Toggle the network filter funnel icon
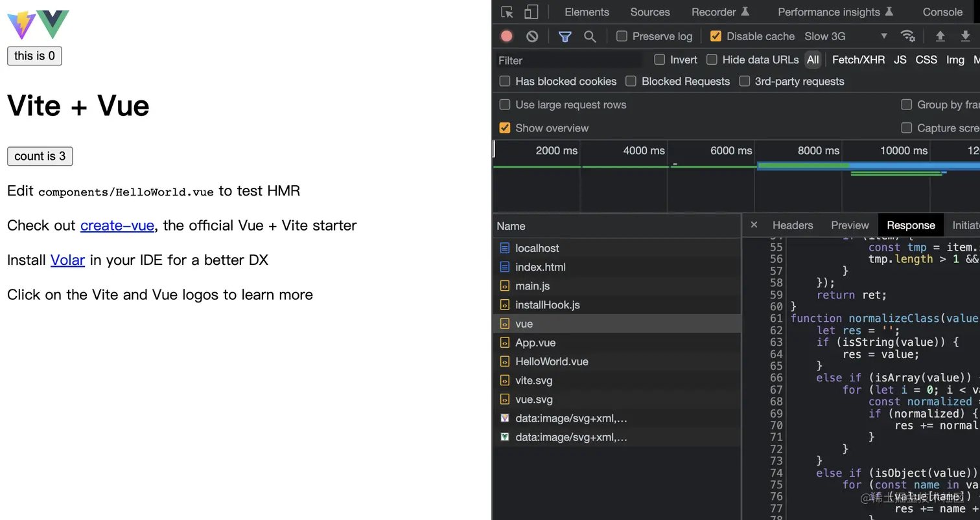 click(x=565, y=36)
